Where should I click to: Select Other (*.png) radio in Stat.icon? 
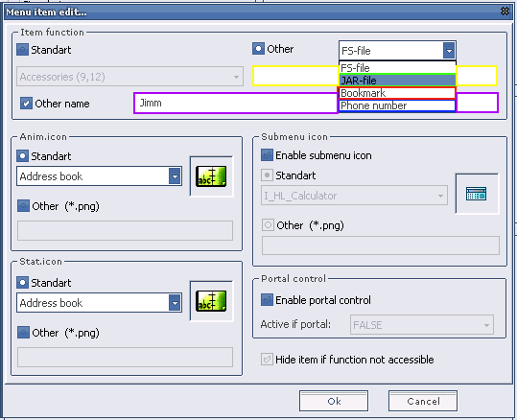23,333
